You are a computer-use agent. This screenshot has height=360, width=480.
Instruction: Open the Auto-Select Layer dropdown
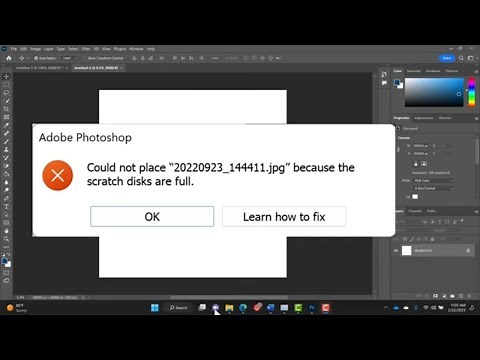click(69, 58)
